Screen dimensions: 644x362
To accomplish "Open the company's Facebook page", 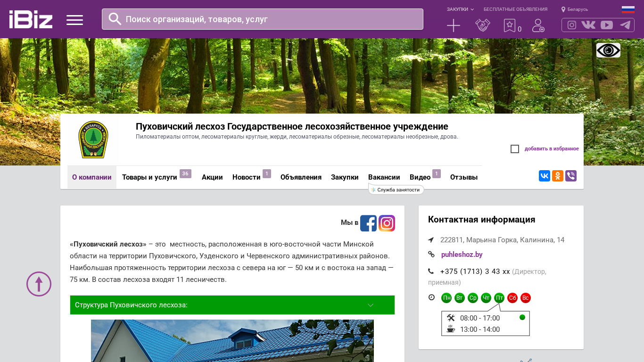I will 369,223.
